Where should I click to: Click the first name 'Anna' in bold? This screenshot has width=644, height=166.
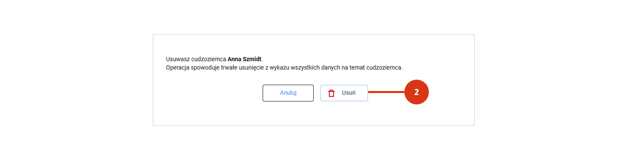coord(234,59)
